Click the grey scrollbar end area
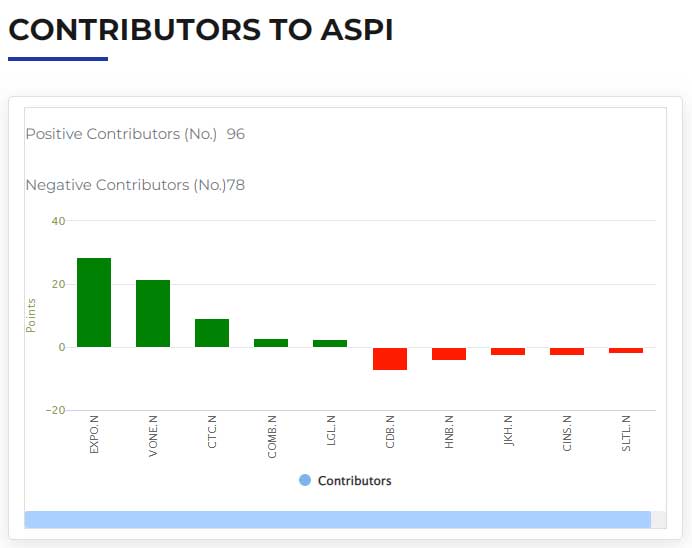 click(658, 520)
